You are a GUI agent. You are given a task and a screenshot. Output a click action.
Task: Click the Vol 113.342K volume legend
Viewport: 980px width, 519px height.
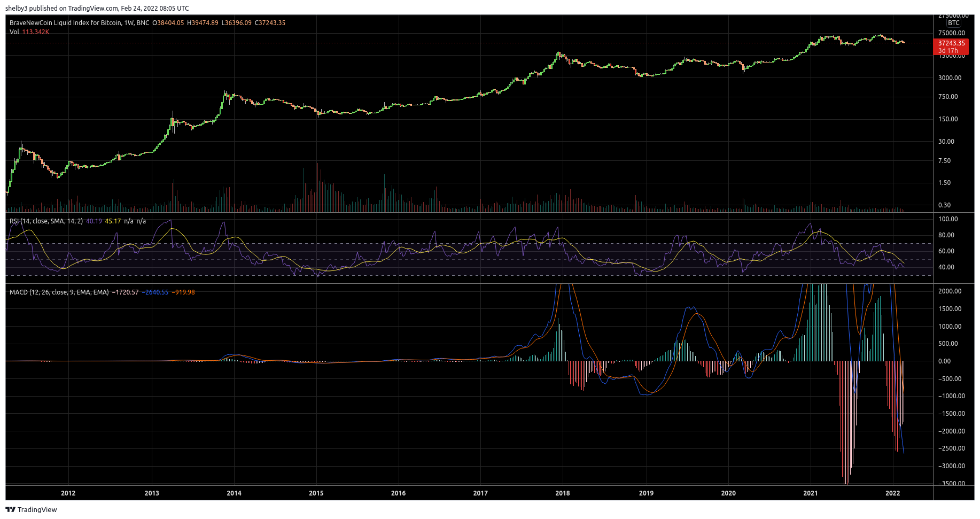tap(29, 32)
